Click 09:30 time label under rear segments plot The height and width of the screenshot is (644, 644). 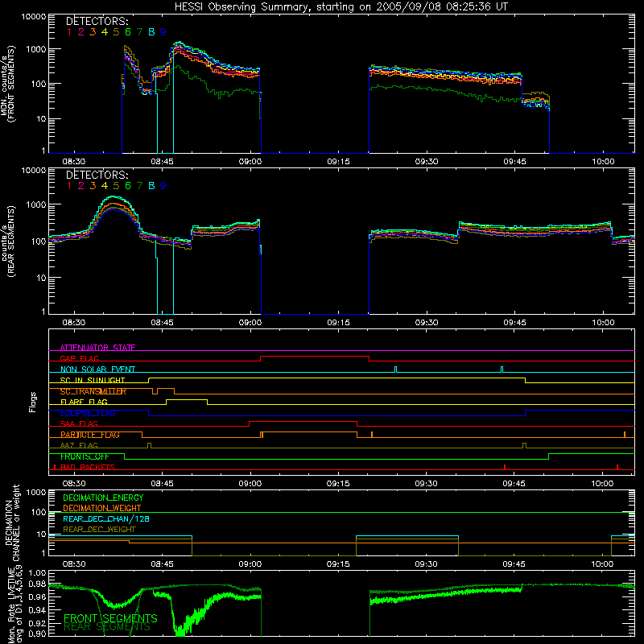pyautogui.click(x=427, y=323)
